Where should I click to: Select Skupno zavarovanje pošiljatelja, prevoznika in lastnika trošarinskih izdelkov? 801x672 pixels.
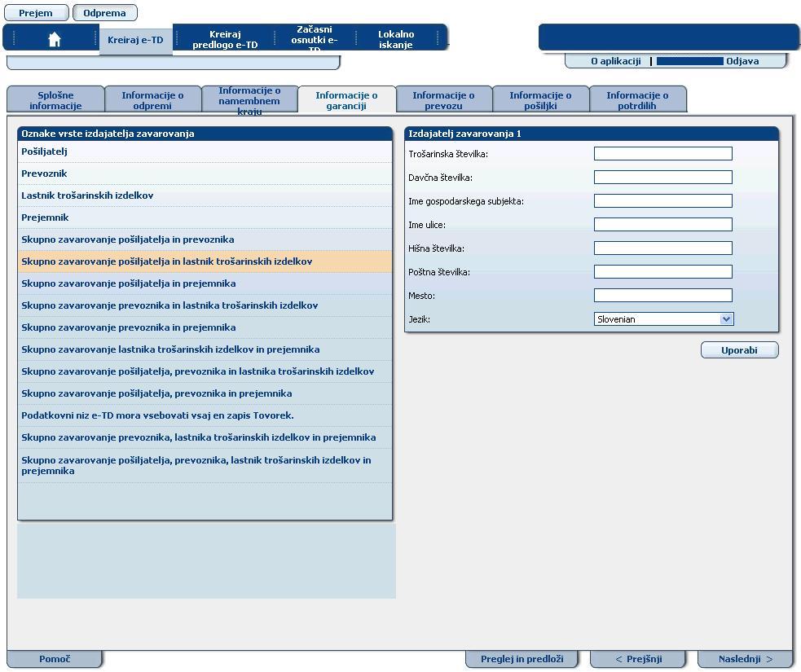pyautogui.click(x=205, y=371)
